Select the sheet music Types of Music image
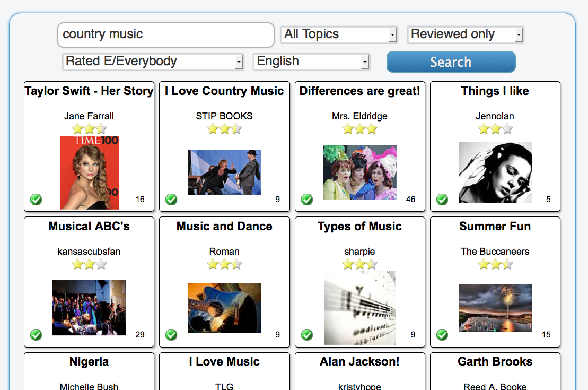The image size is (588, 390). point(359,308)
